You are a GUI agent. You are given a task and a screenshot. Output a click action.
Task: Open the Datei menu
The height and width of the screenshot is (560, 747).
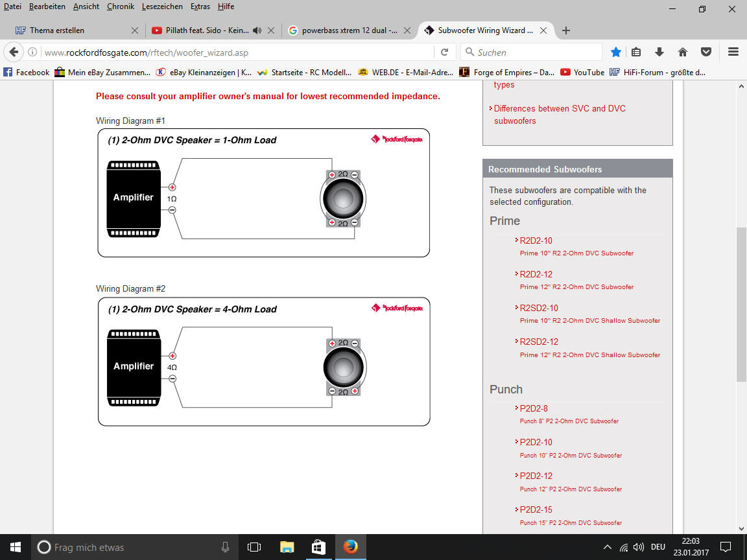pos(12,6)
